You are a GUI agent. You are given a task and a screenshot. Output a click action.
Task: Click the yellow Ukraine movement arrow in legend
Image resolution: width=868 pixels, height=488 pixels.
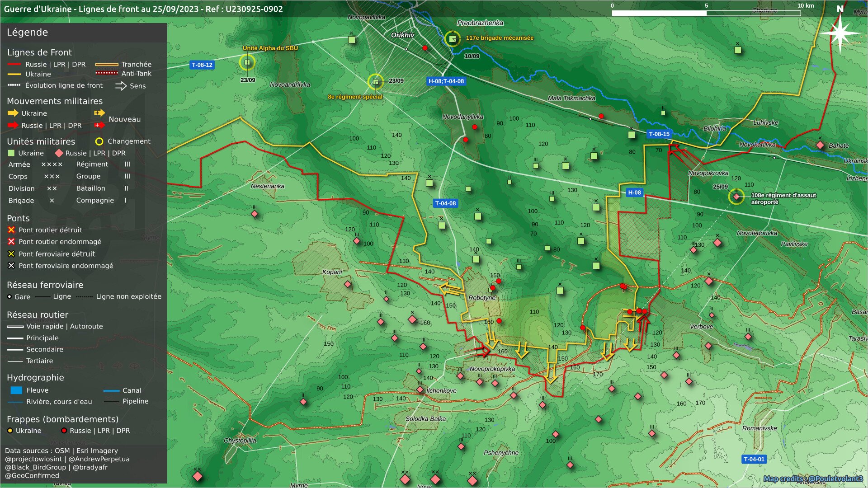[13, 113]
